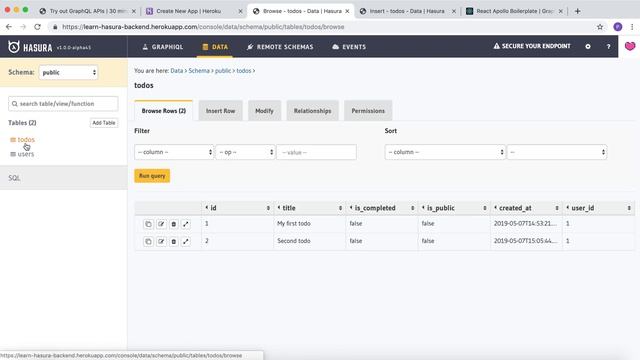This screenshot has height=360, width=640.
Task: Sort by user_id column header
Action: (x=598, y=208)
